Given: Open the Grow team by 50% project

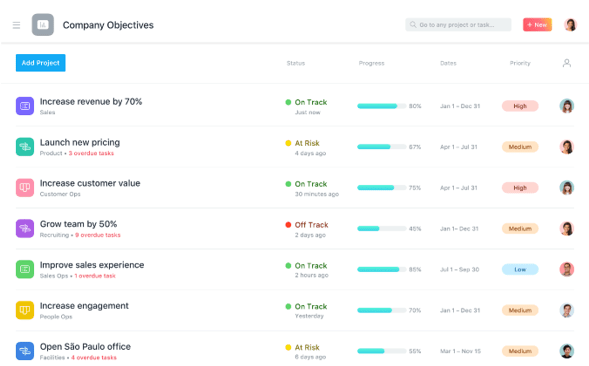Looking at the screenshot, I should [79, 224].
